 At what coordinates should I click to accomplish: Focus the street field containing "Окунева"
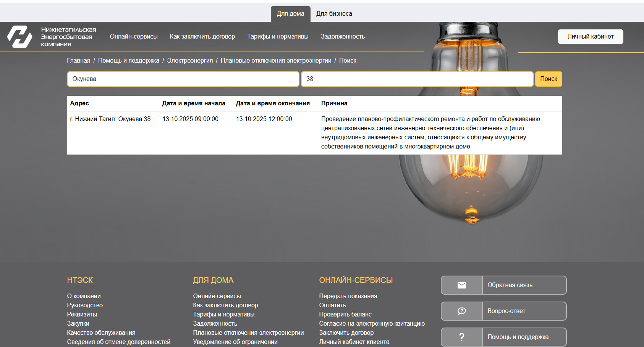[183, 79]
